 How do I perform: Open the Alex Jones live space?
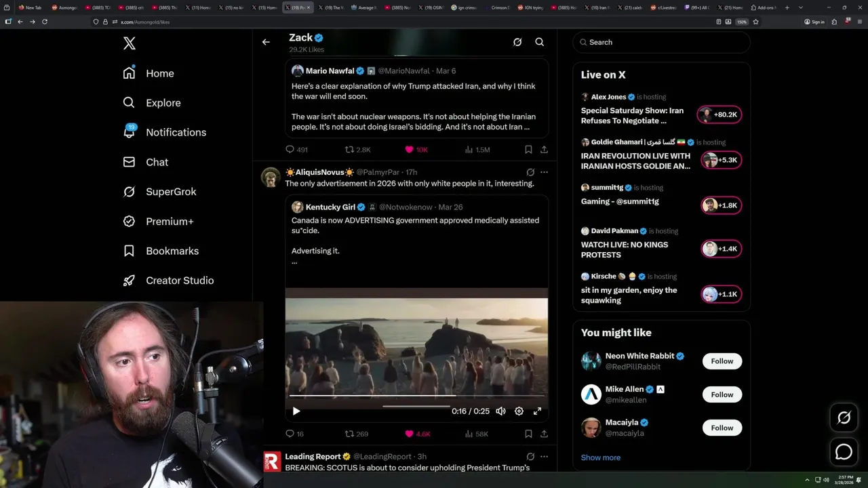pyautogui.click(x=632, y=115)
